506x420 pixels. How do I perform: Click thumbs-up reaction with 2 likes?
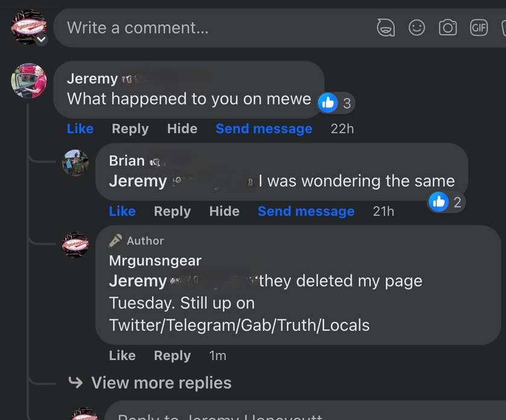447,202
